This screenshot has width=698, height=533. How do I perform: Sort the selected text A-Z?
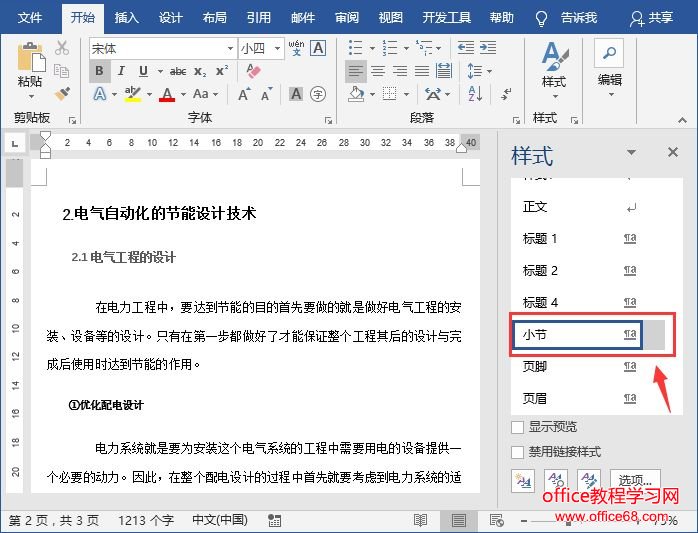tap(475, 94)
